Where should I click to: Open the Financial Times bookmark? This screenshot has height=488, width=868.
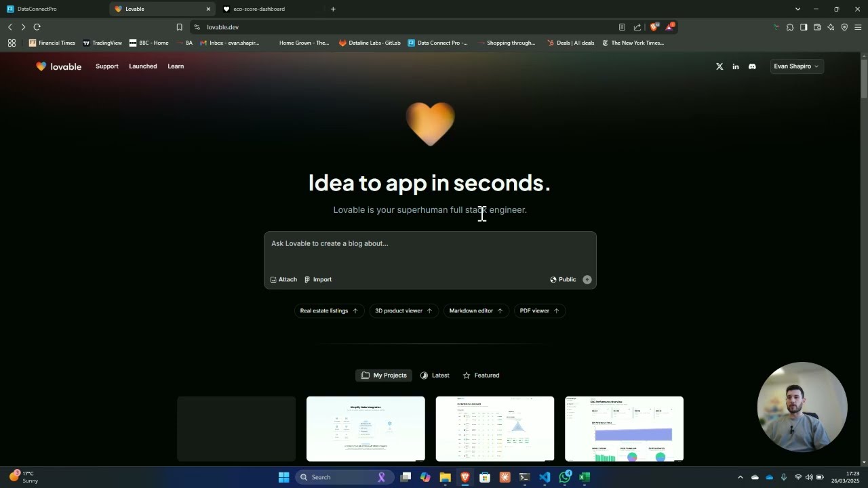pyautogui.click(x=52, y=43)
